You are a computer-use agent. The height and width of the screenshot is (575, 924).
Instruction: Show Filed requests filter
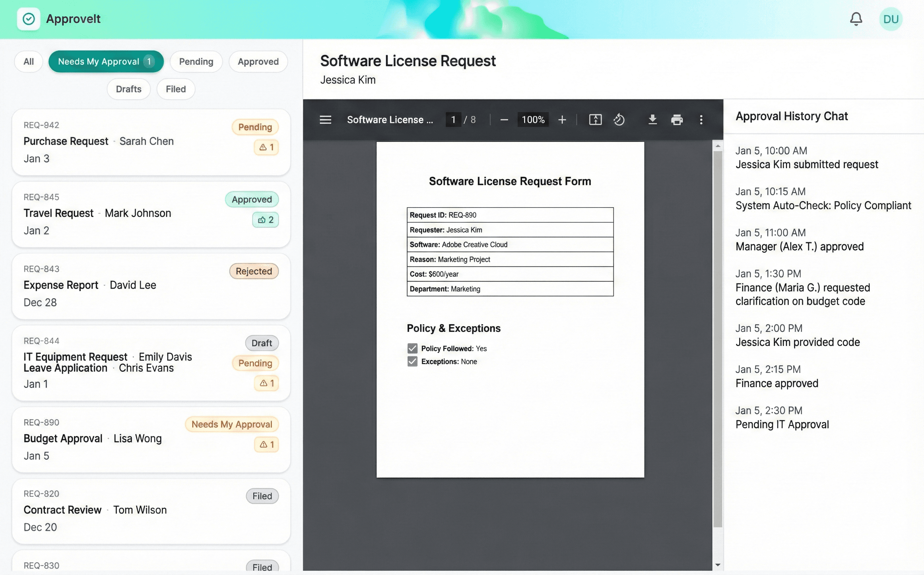coord(176,89)
